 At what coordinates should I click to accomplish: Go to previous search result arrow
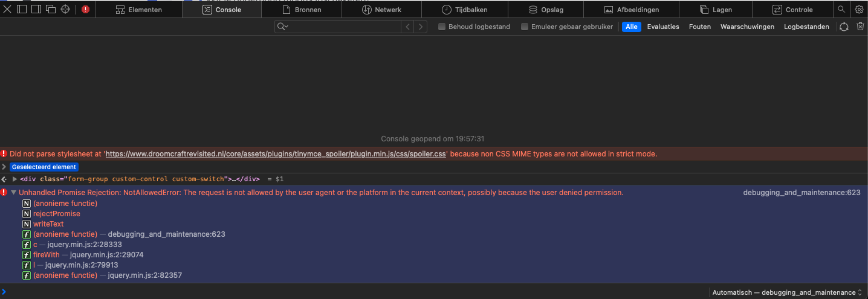coord(408,27)
